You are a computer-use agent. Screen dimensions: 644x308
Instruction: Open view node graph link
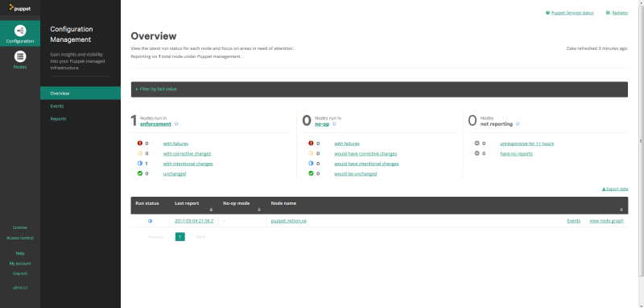607,221
